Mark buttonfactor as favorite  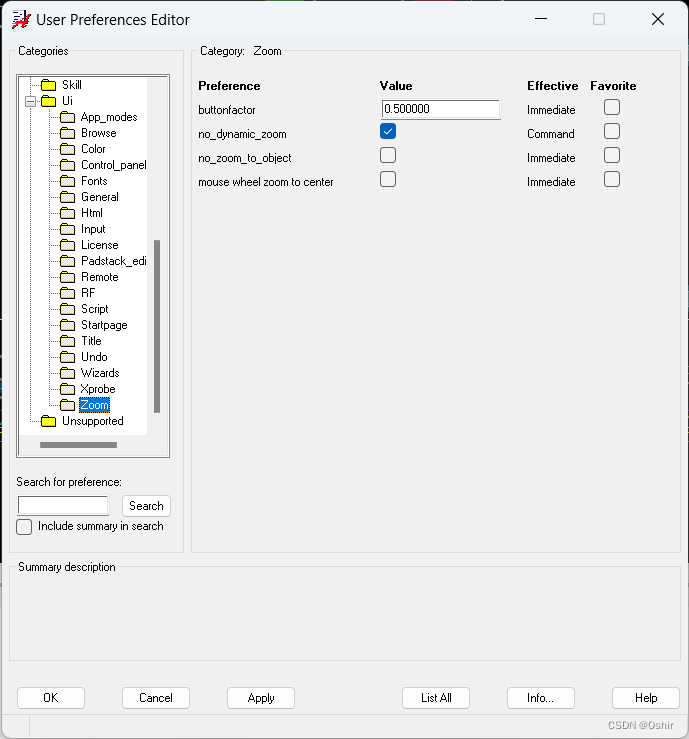click(612, 108)
